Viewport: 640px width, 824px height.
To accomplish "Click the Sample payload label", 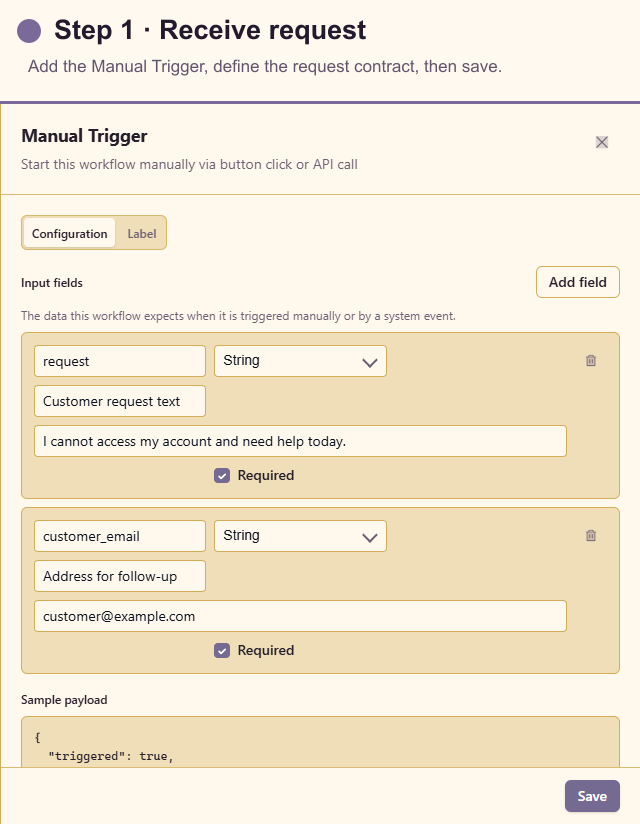I will (64, 700).
